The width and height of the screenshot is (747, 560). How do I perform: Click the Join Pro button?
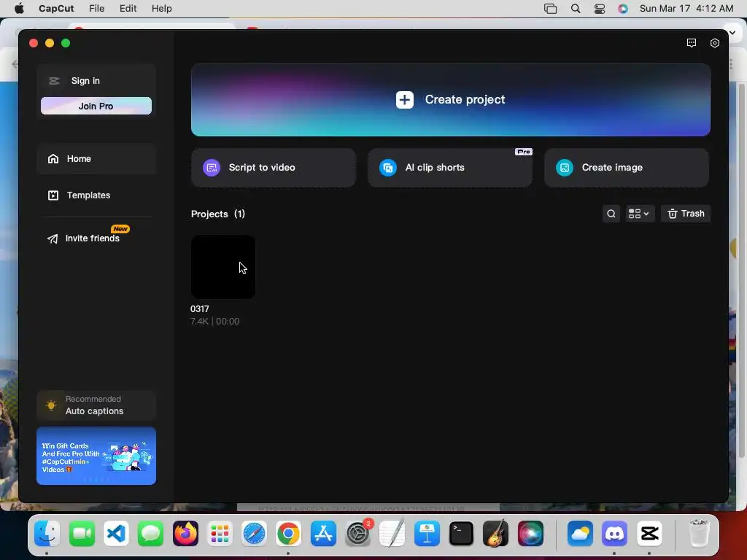(x=96, y=106)
